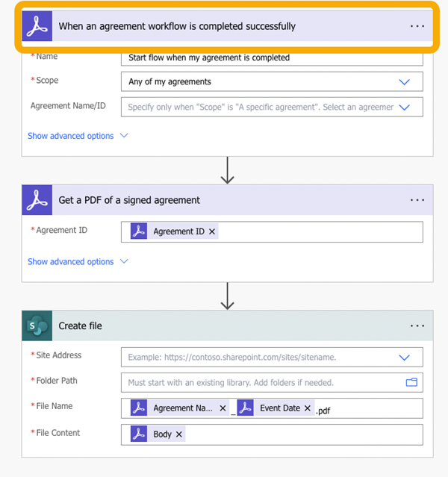Click the Folder Path input field

click(261, 382)
